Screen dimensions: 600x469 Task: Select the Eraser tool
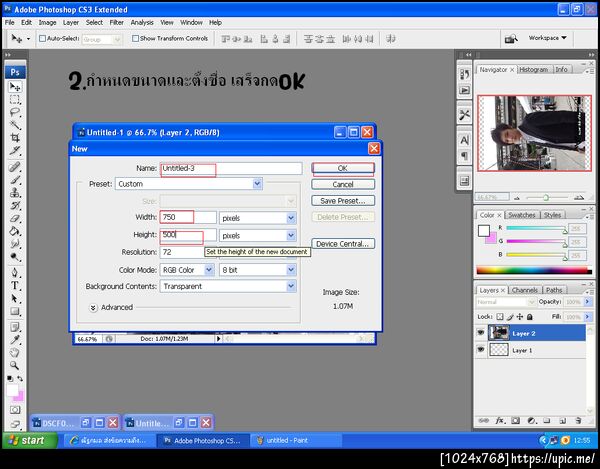click(15, 218)
